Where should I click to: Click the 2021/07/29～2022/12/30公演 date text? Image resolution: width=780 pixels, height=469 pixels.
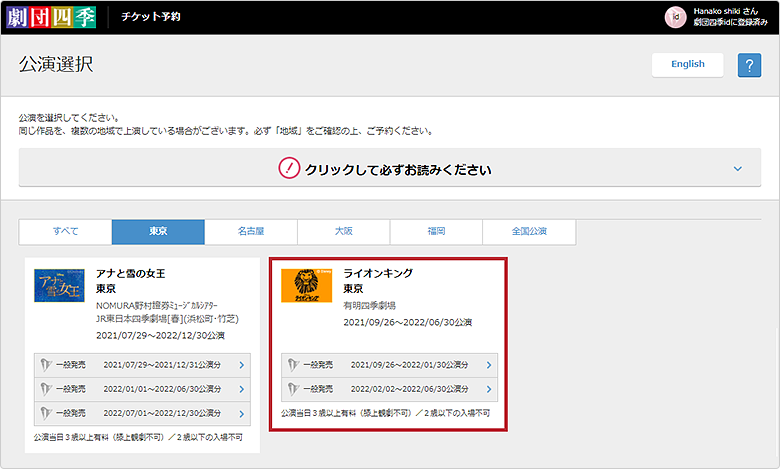[161, 336]
